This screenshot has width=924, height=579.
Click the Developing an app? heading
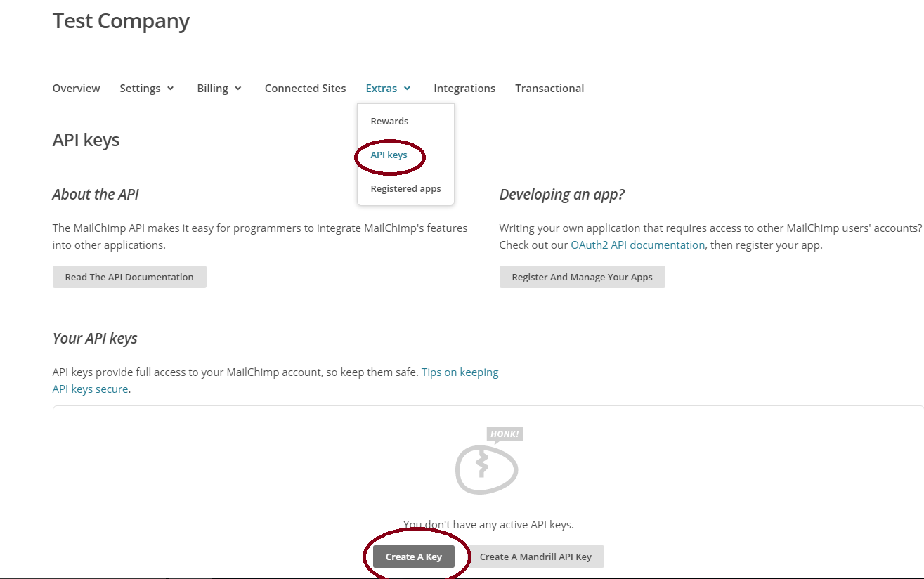[x=561, y=195]
